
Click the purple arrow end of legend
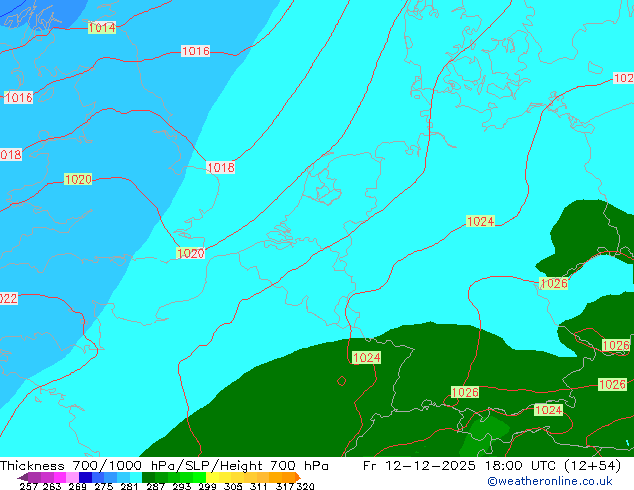point(23,477)
